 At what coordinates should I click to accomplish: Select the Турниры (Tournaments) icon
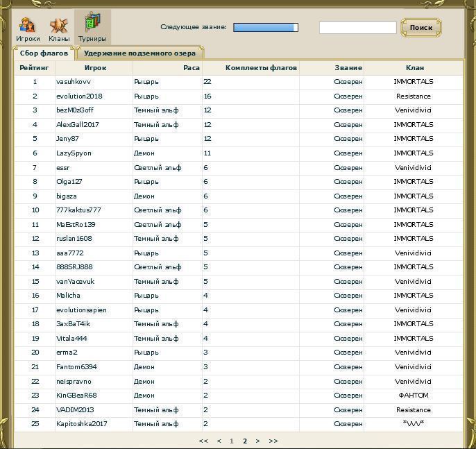(x=92, y=26)
